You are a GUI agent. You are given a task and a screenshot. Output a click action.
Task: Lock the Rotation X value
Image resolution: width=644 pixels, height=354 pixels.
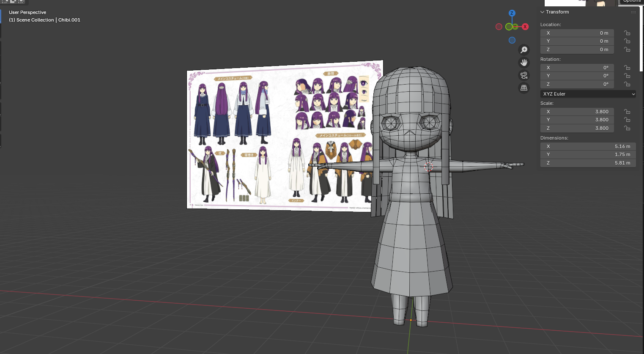coord(627,68)
